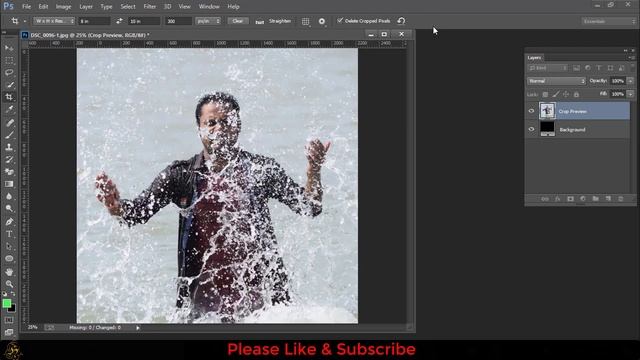Click the background black color swatch
640x360 pixels.
click(12, 309)
